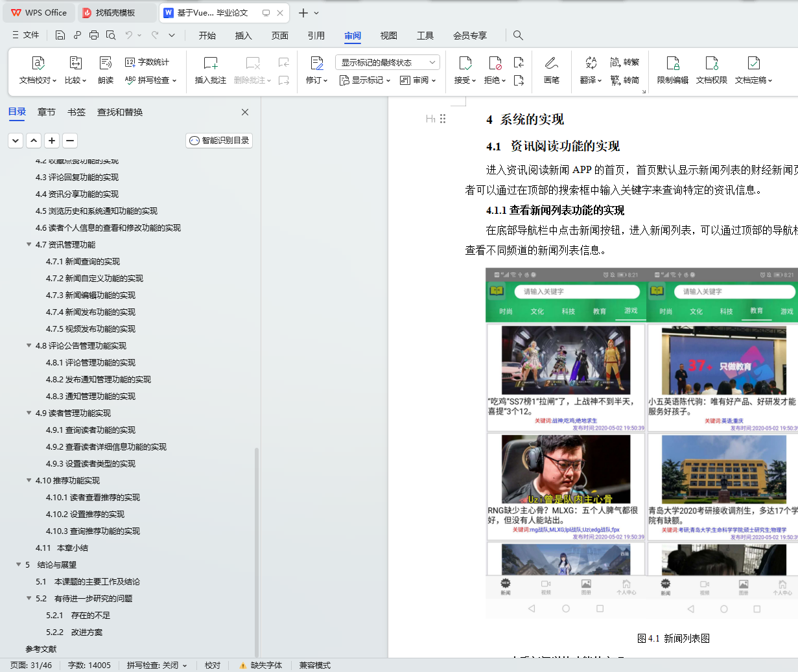This screenshot has height=672, width=798.
Task: Click the promote level plus button in outline
Action: [53, 140]
